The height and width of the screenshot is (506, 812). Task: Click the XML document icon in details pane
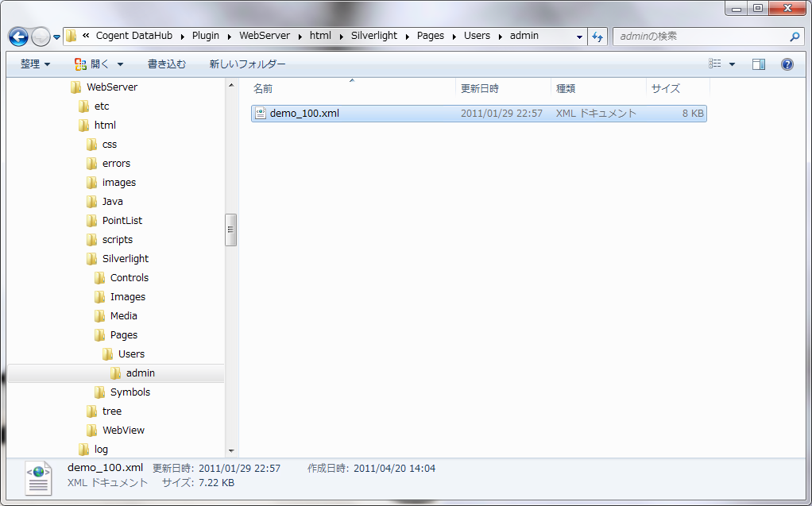click(x=39, y=477)
